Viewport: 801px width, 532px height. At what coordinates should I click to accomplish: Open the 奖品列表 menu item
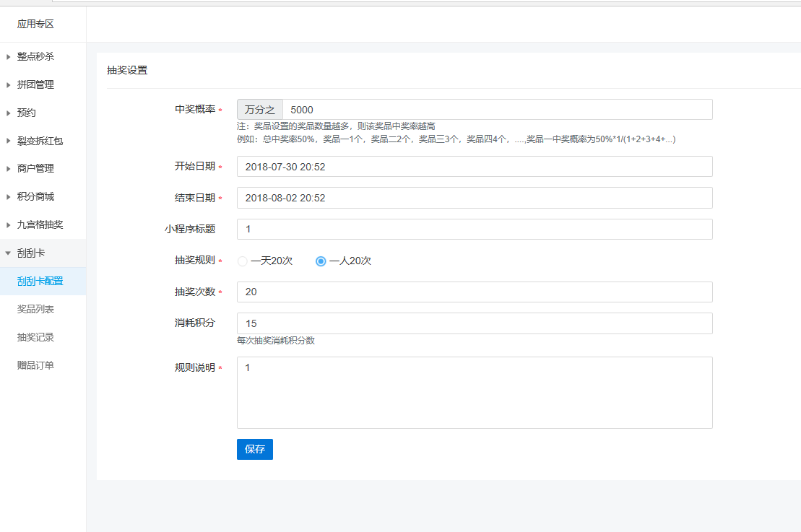(x=35, y=309)
